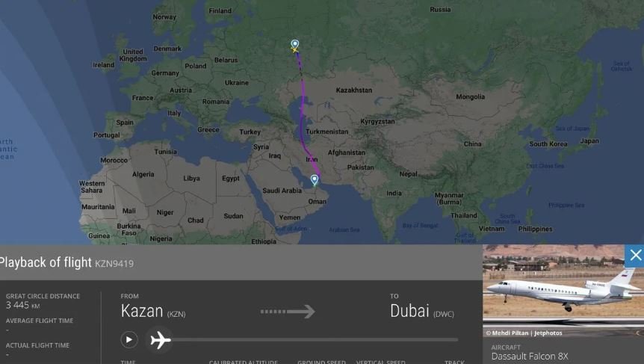
Task: Open the Kazan (KZN) origin airport
Action: click(153, 312)
